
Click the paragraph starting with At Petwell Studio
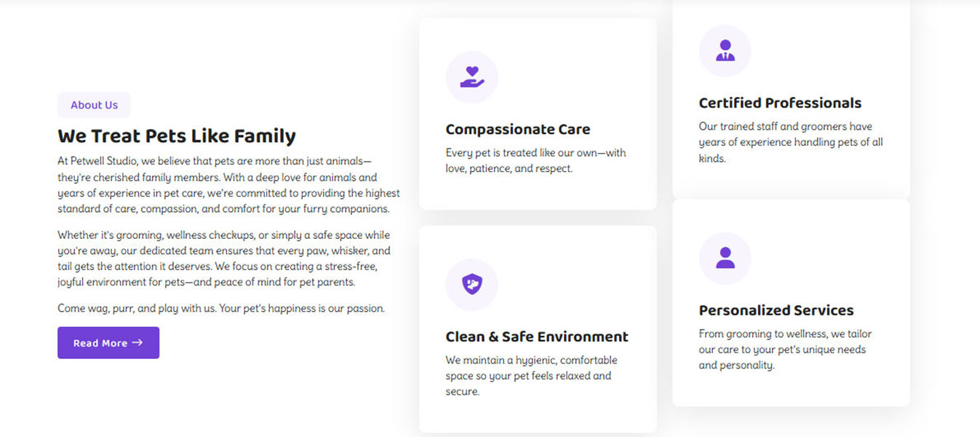pos(228,184)
